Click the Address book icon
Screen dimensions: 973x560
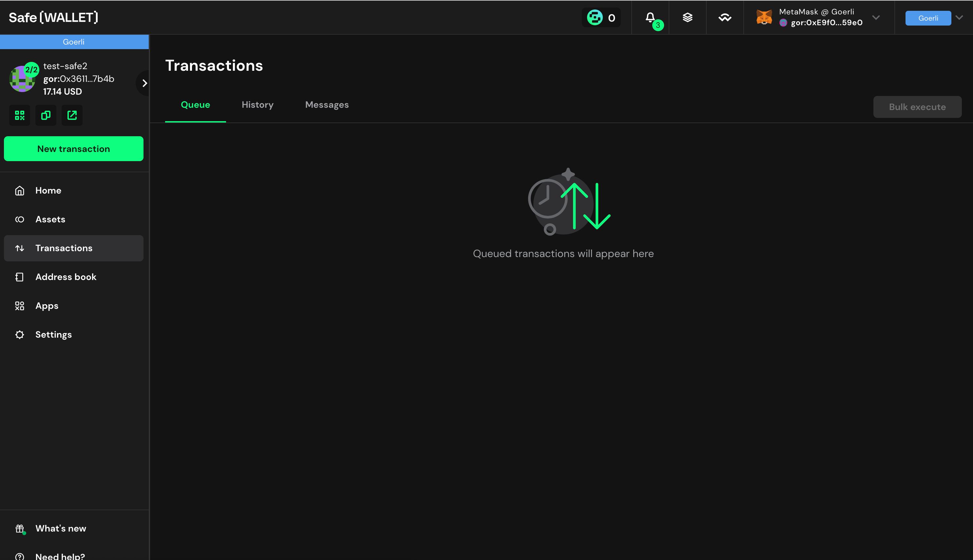click(x=20, y=277)
